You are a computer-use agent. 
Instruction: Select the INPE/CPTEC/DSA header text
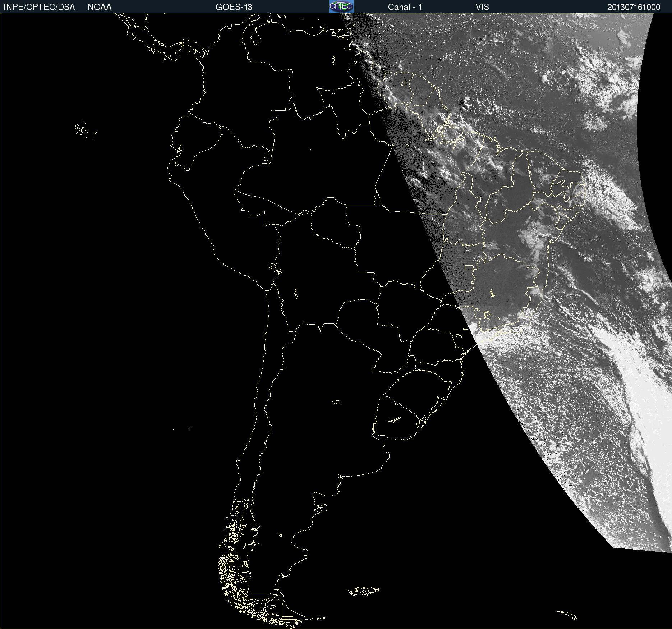pyautogui.click(x=39, y=7)
